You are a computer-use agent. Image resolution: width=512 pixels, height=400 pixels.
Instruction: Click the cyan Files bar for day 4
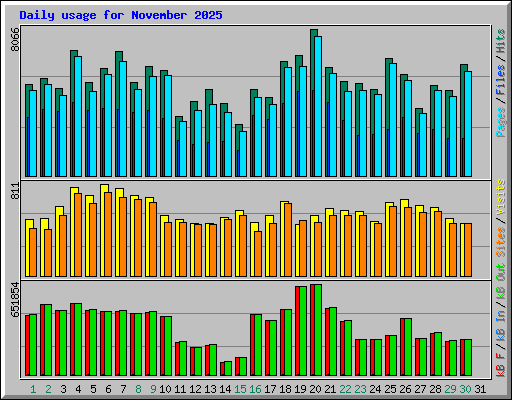point(78,116)
